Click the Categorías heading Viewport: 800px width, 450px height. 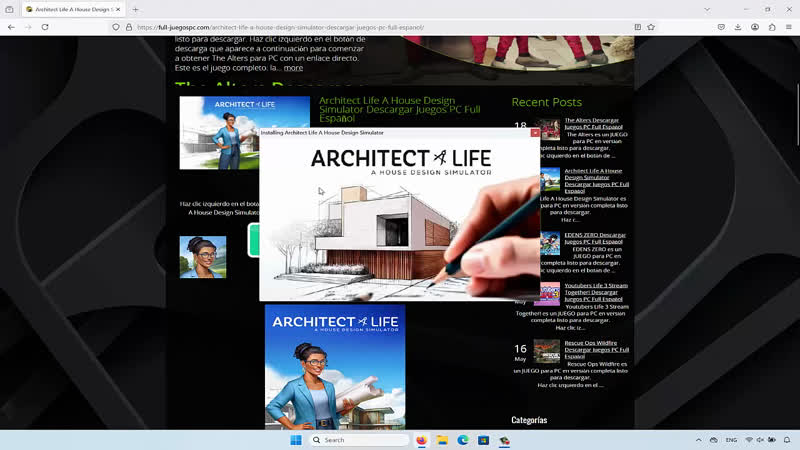(x=529, y=420)
